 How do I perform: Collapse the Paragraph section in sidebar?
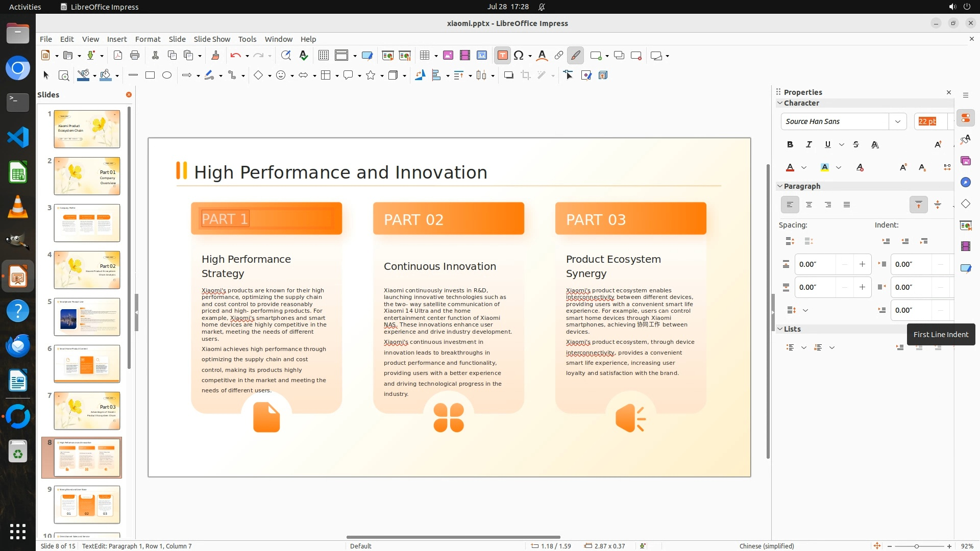point(780,186)
